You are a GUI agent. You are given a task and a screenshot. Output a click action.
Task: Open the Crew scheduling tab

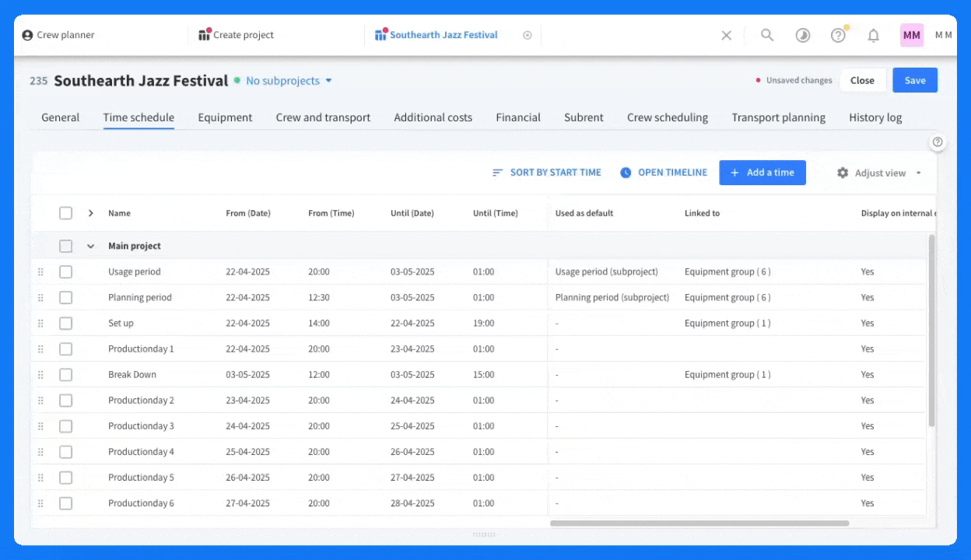click(x=668, y=117)
